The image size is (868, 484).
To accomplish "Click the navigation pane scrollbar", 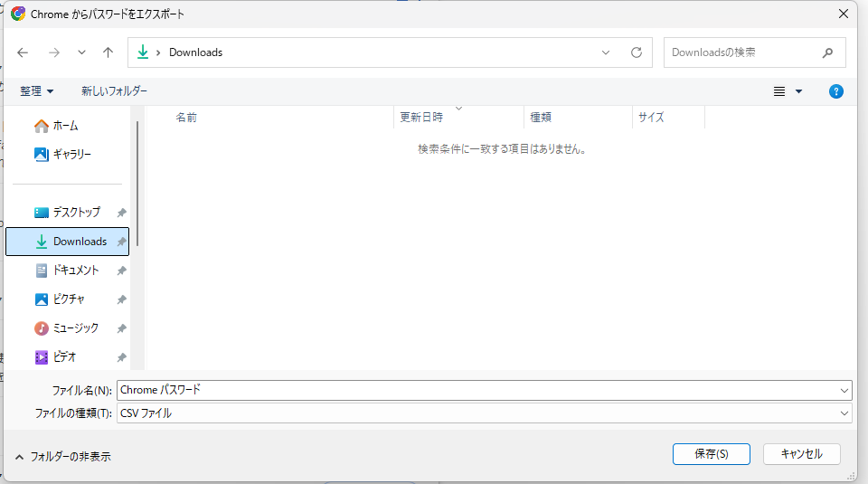I will point(137,184).
